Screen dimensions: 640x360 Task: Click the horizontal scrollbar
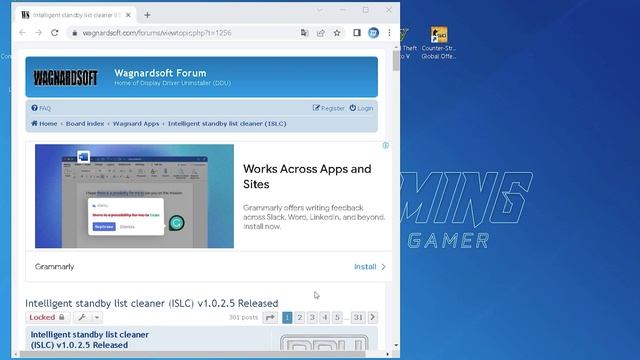click(192, 354)
